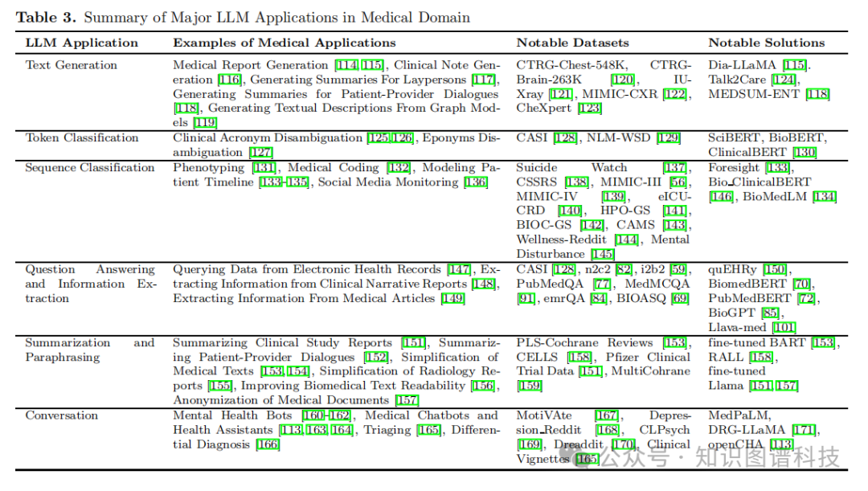Open citation 85 next to BioGPT
868x491 pixels.
tap(770, 313)
